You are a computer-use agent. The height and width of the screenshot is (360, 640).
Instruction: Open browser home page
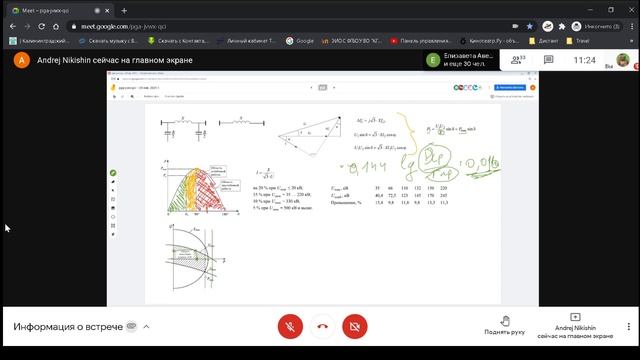click(56, 27)
